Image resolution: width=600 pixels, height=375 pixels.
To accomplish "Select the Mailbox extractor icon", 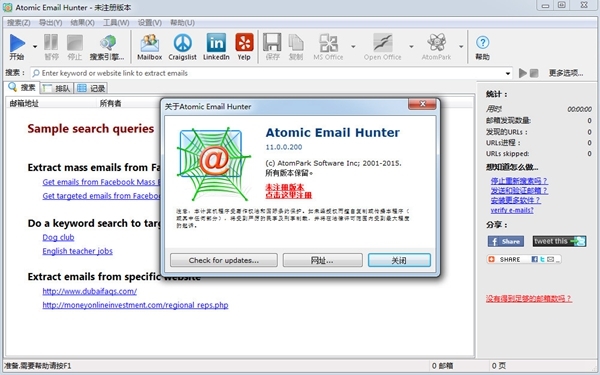I will 150,42.
